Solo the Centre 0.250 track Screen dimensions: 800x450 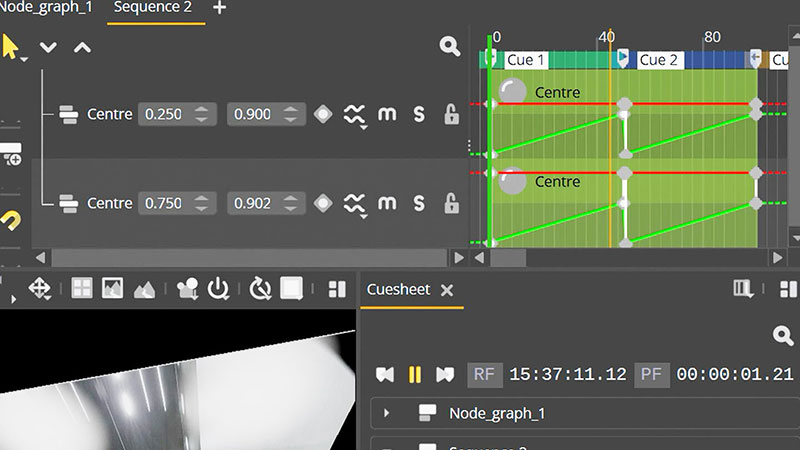pos(419,114)
